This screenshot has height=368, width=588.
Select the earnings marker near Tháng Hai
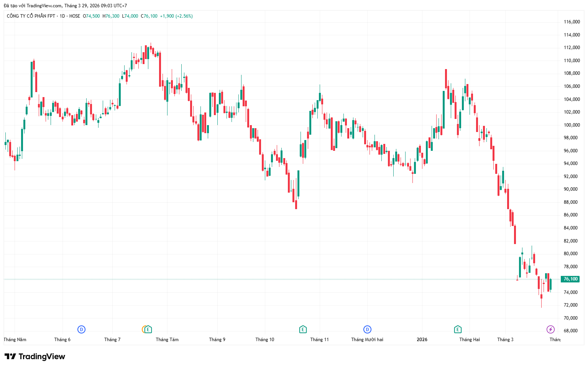pyautogui.click(x=458, y=329)
